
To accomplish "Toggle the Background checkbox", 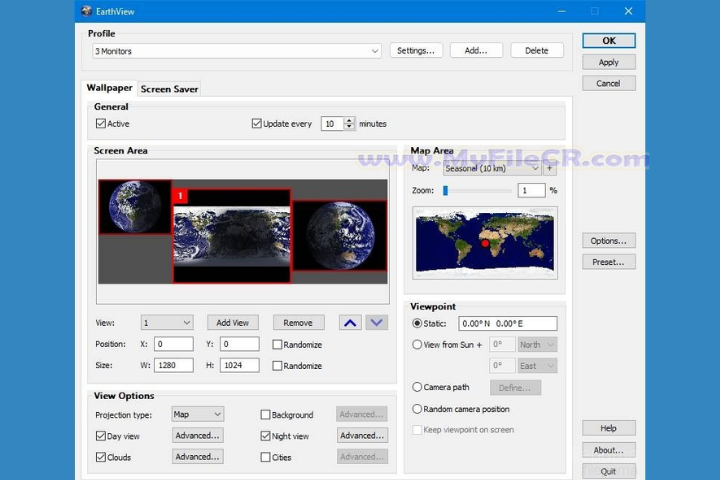I will coord(265,415).
